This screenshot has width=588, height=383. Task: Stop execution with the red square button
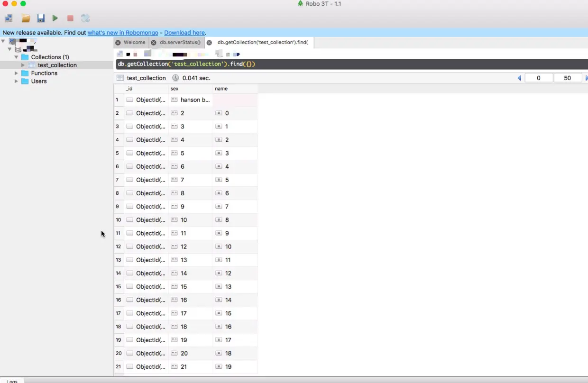point(70,18)
